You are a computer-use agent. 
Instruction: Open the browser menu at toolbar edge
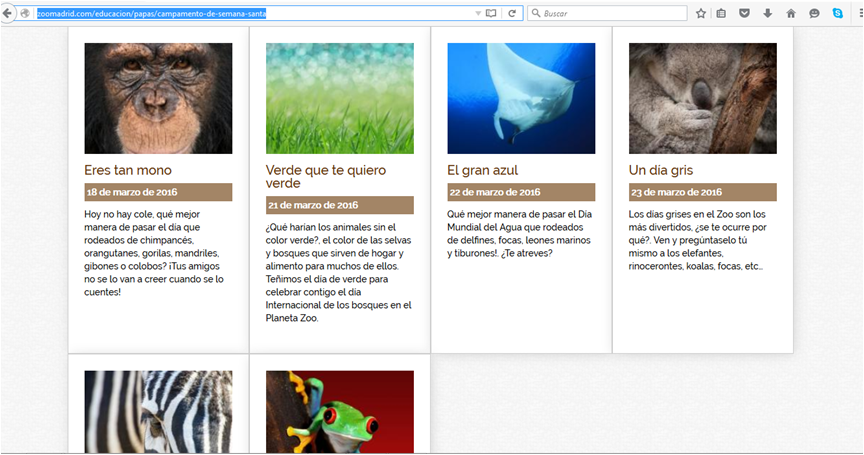(860, 13)
